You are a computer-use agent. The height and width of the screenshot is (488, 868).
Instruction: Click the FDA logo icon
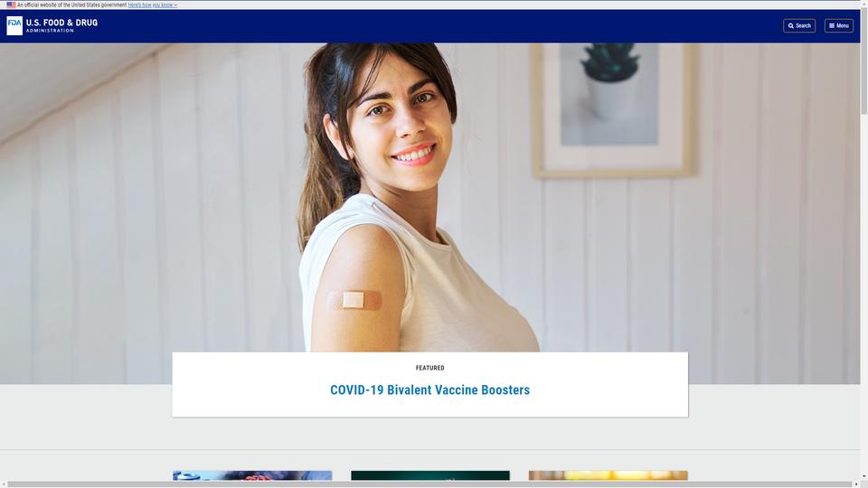pos(14,25)
